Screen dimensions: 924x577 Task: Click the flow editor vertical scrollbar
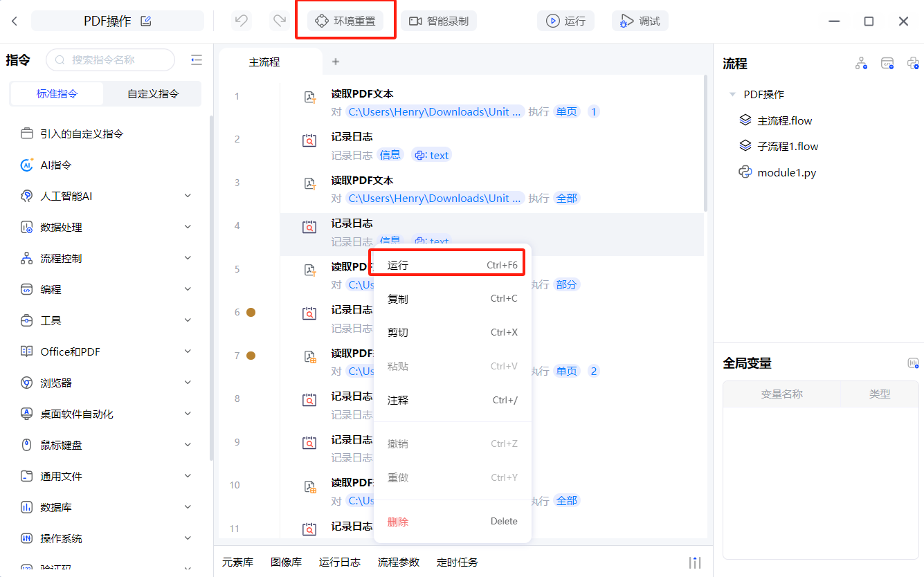(705, 145)
